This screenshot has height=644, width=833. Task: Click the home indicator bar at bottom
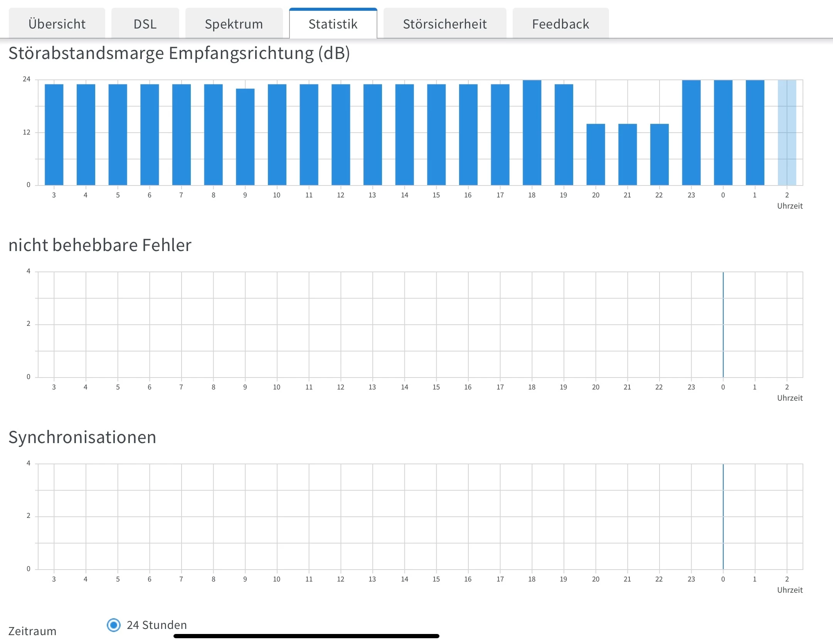[306, 636]
